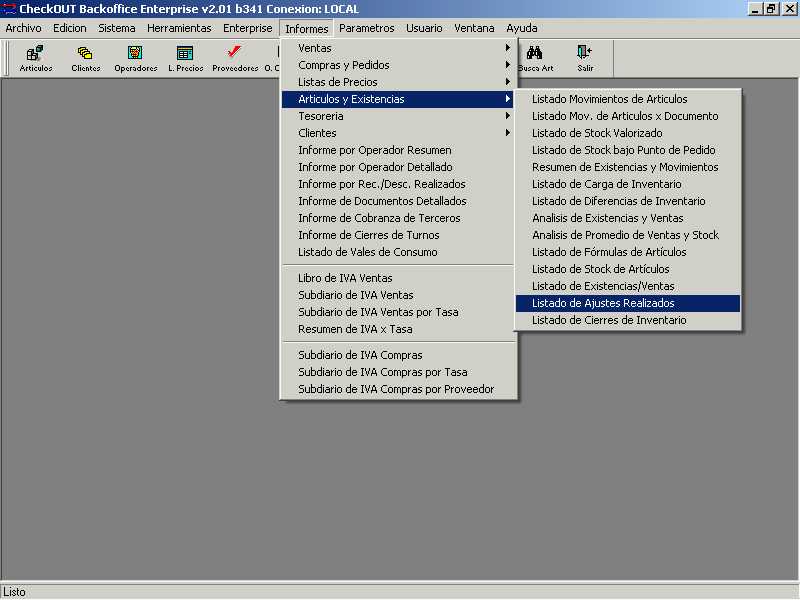Select Listado de Stock bajo Punto de Pedido
Image resolution: width=800 pixels, height=600 pixels.
pos(628,150)
